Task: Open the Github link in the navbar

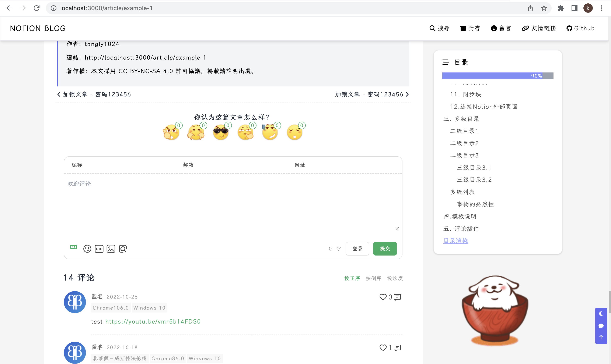Action: click(580, 28)
